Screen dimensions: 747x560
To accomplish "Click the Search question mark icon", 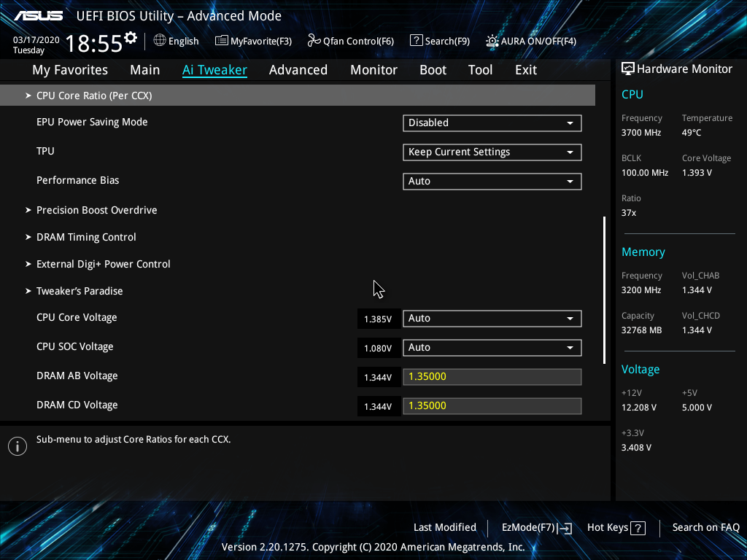I will click(416, 41).
